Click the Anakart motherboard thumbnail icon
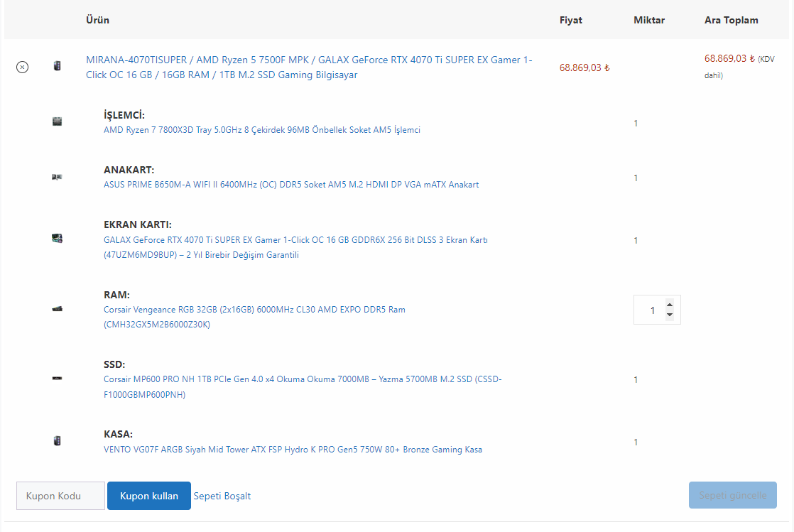794x532 pixels. [57, 177]
